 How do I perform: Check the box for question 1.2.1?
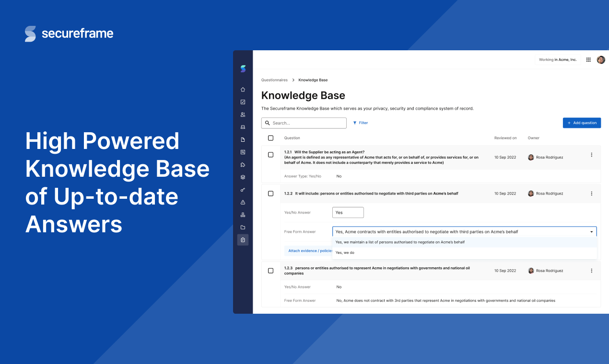[270, 155]
